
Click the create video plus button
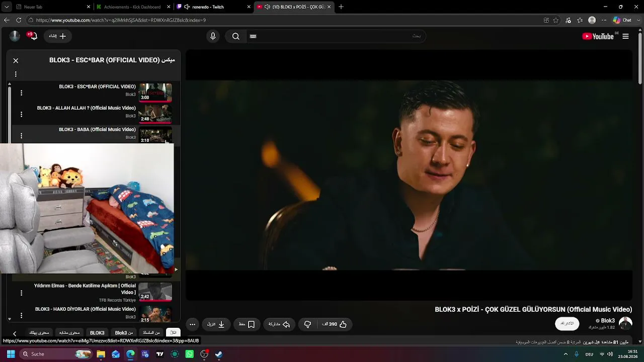coord(58,36)
